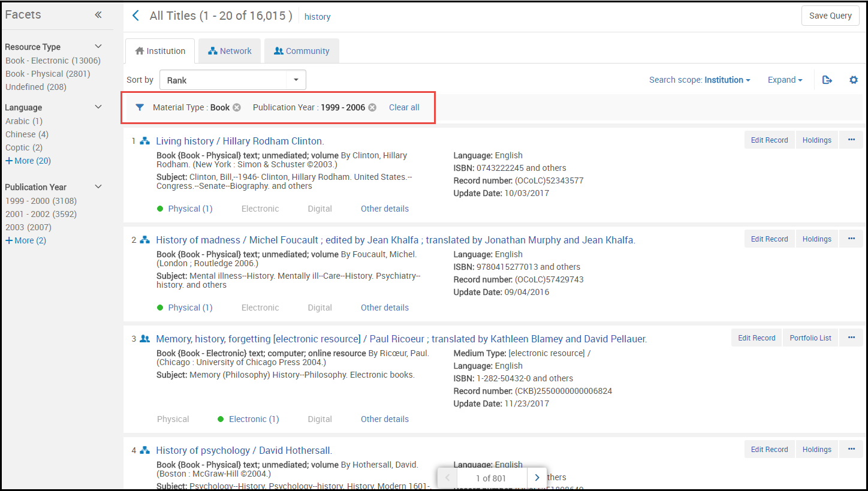
Task: Filter by Coptic language
Action: 24,147
